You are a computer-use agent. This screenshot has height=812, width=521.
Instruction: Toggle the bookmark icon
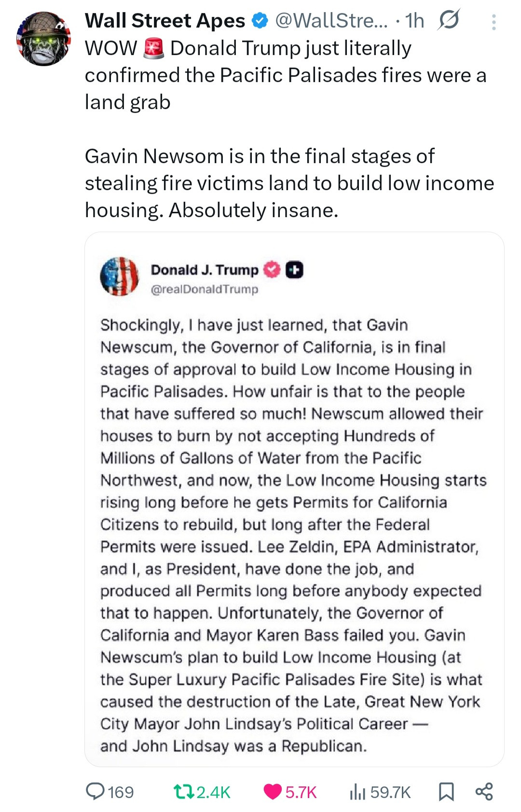coord(446,791)
